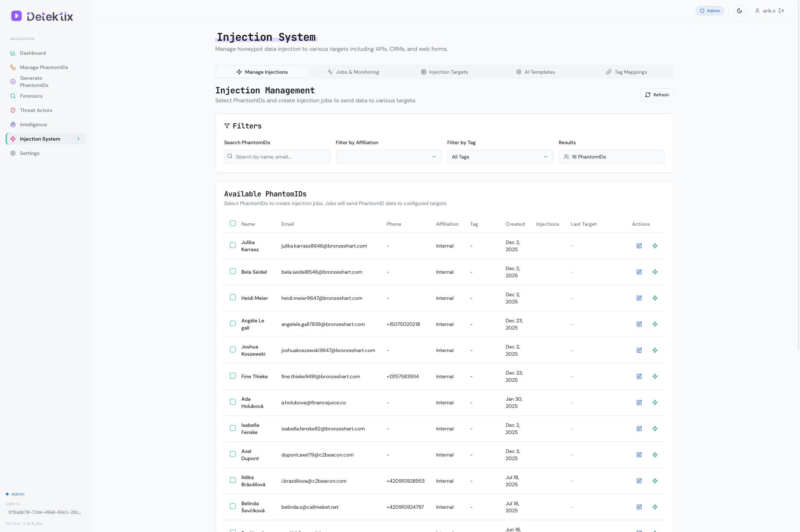Click the inject lightning icon for Axel Dupont
The height and width of the screenshot is (532, 800).
click(655, 455)
